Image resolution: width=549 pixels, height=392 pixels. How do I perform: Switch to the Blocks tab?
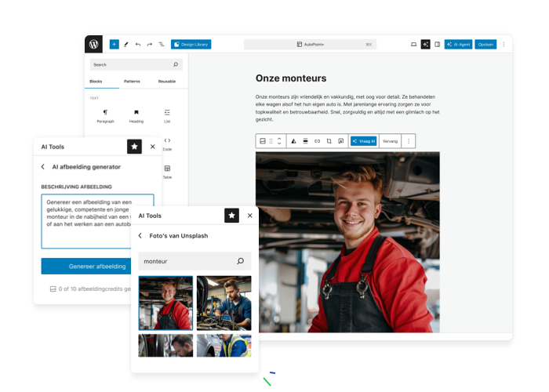tap(96, 82)
